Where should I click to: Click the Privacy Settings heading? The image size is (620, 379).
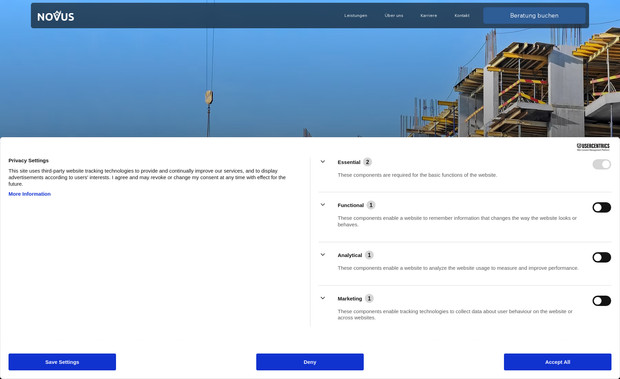[x=28, y=160]
